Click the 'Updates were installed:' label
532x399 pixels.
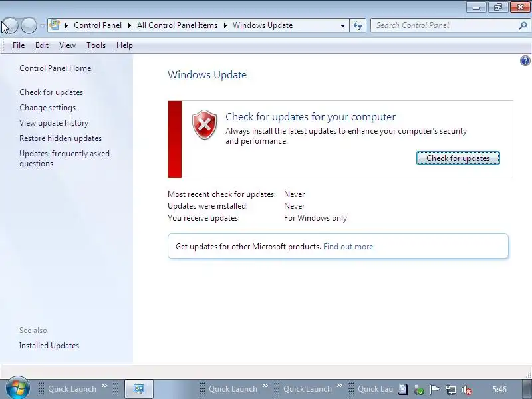tap(207, 206)
